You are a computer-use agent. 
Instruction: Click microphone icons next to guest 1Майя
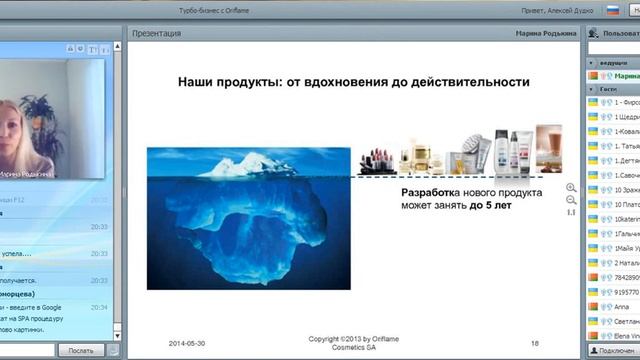pyautogui.click(x=607, y=248)
